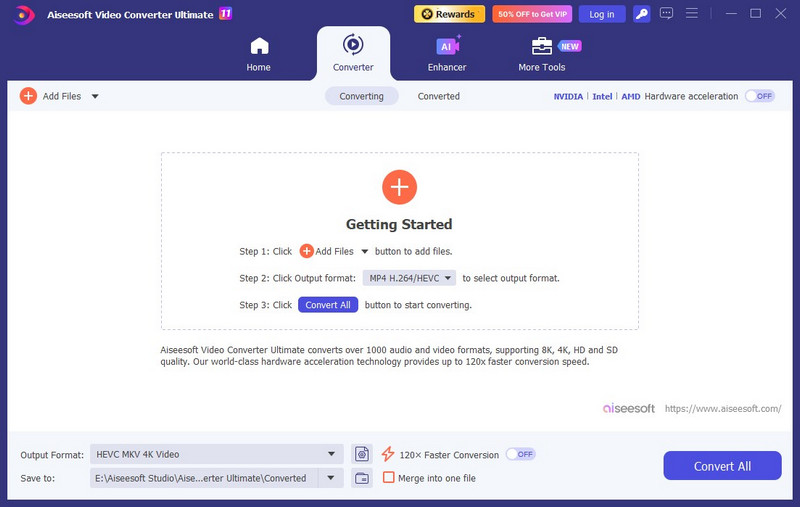The width and height of the screenshot is (800, 507).
Task: Click the Step 1 Add Files plus icon
Action: tap(307, 251)
